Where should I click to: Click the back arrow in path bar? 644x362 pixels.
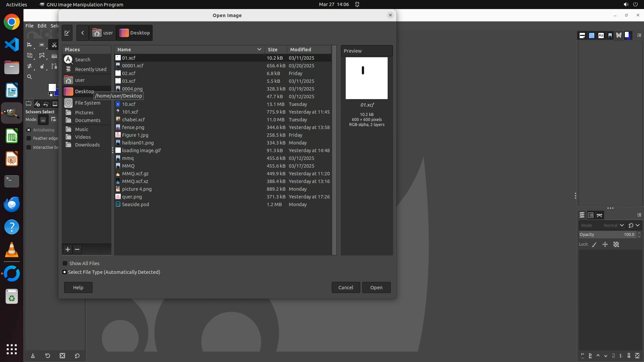coord(83,33)
